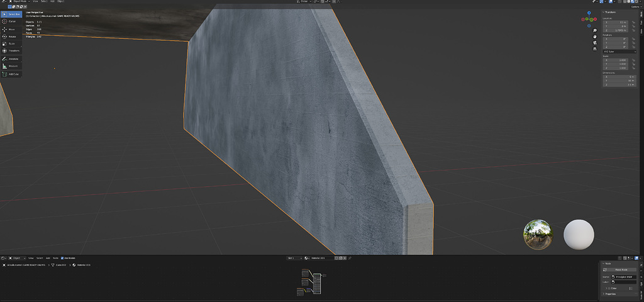Lock the Location X value
This screenshot has height=302, width=644.
634,22
